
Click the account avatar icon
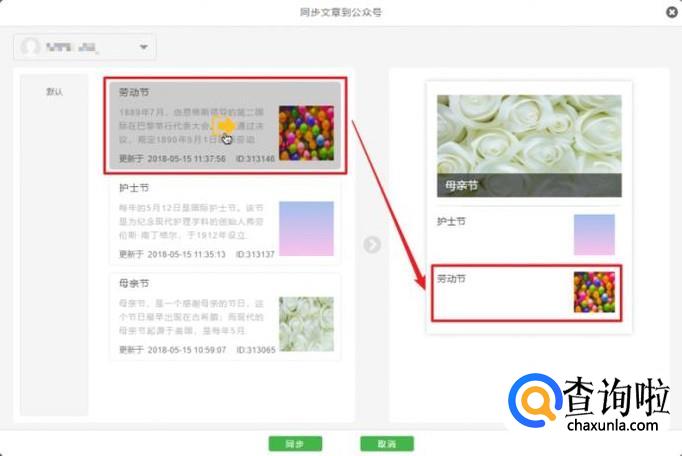(30, 47)
